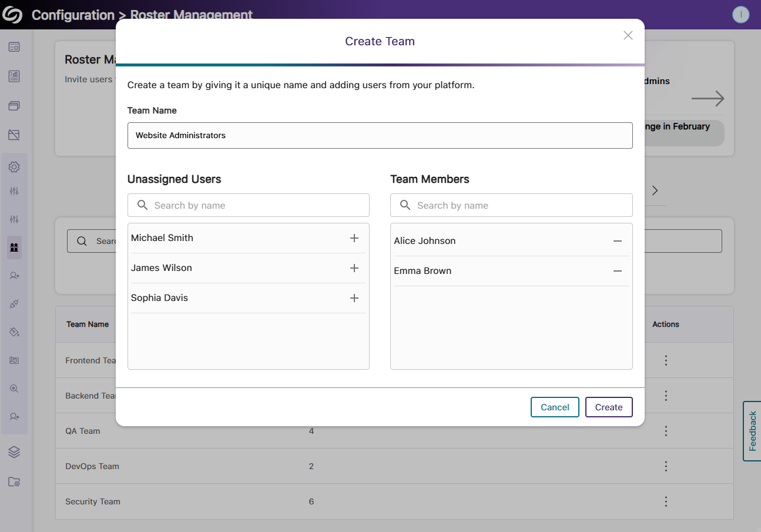Close the Create Team dialog

click(628, 35)
